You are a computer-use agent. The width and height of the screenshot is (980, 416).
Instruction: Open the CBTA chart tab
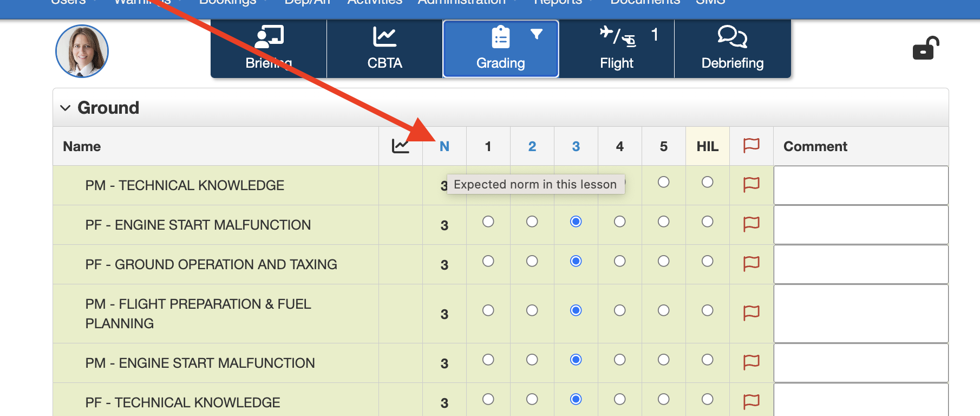pyautogui.click(x=384, y=49)
